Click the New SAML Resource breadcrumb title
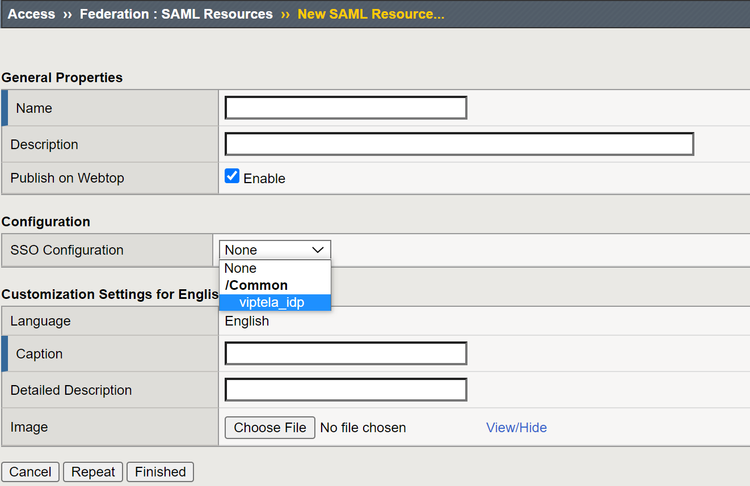 pyautogui.click(x=370, y=14)
